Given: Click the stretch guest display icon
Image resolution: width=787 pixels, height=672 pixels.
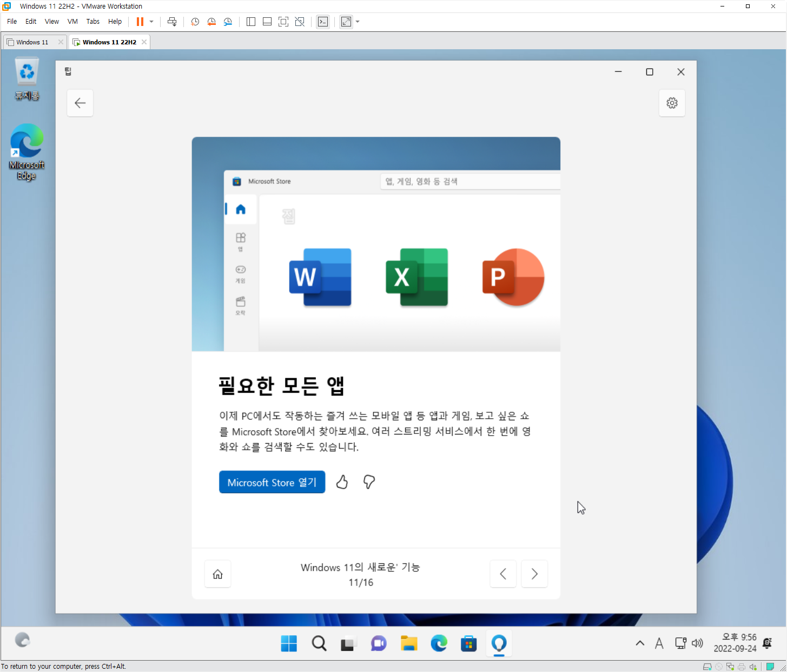Looking at the screenshot, I should pos(346,22).
